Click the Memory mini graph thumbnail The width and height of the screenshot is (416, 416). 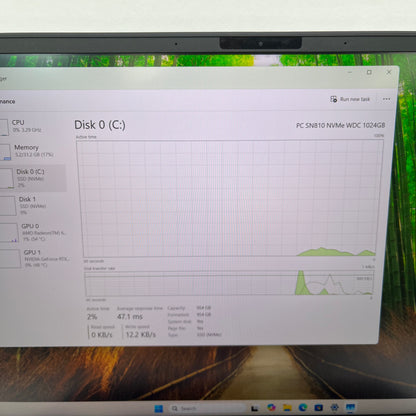tap(5, 152)
